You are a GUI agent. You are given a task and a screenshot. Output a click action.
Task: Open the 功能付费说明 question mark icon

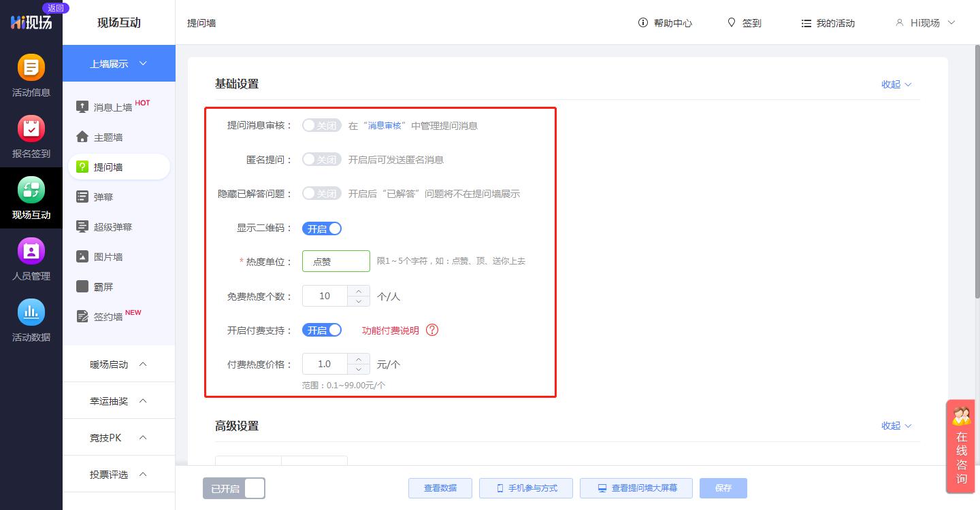pyautogui.click(x=433, y=330)
